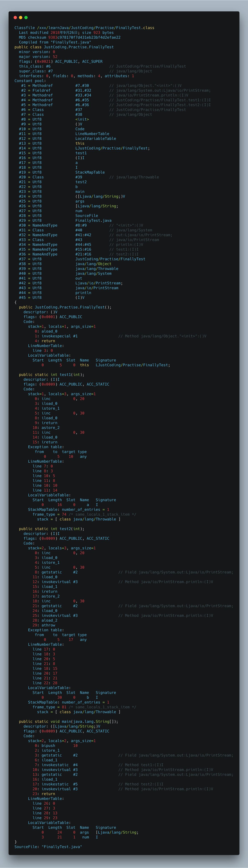Select the 'frame_type = 81' line

tap(84, 707)
